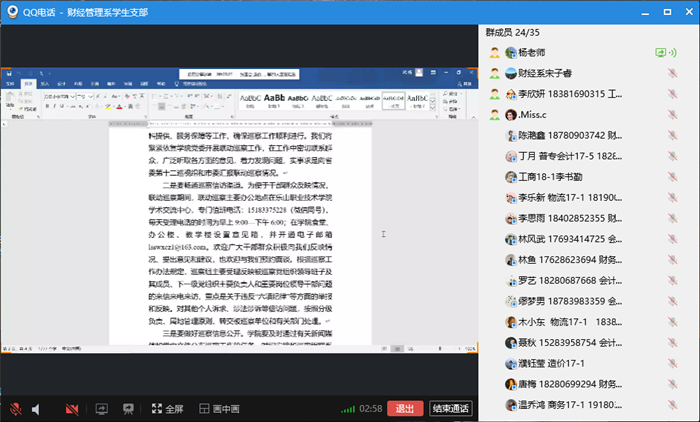The height and width of the screenshot is (422, 700).
Task: Switch to picture-in-picture (画中画)
Action: coord(218,409)
